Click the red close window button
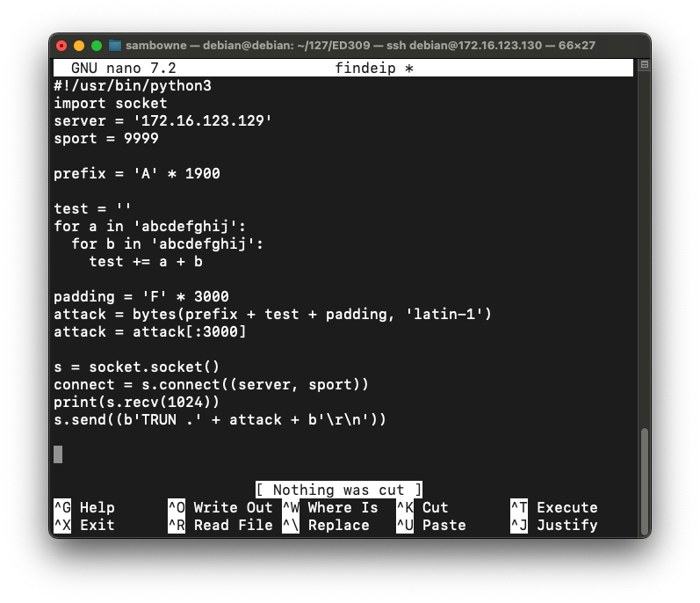Viewport: 700px width, 603px height. (x=61, y=46)
